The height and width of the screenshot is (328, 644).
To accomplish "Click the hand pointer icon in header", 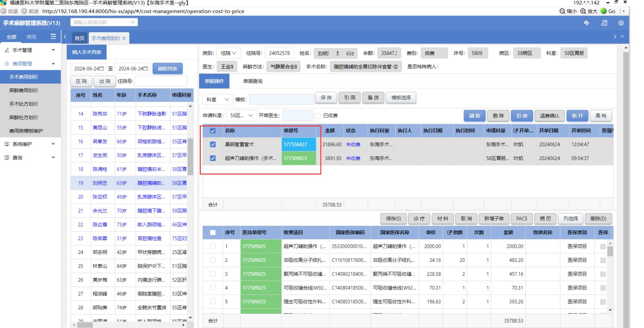I will [x=586, y=23].
